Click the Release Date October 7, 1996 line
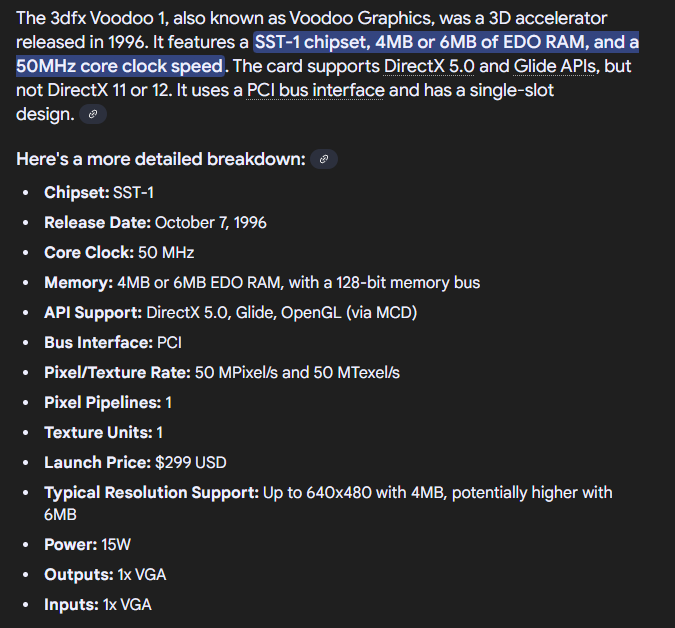Image resolution: width=675 pixels, height=628 pixels. coord(155,223)
